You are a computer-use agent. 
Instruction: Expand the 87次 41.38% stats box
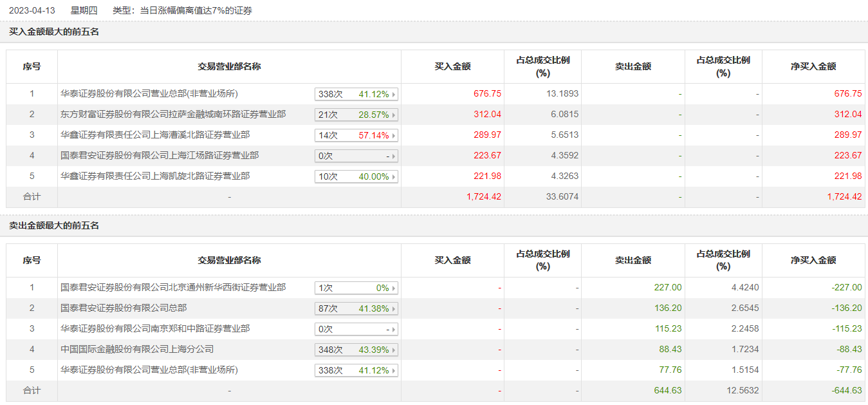[x=356, y=309]
